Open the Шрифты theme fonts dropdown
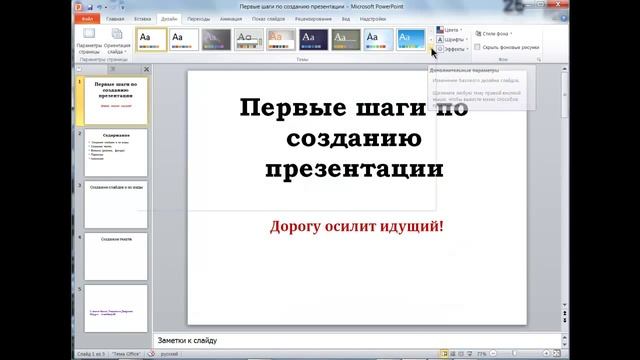The width and height of the screenshot is (640, 360). click(452, 40)
